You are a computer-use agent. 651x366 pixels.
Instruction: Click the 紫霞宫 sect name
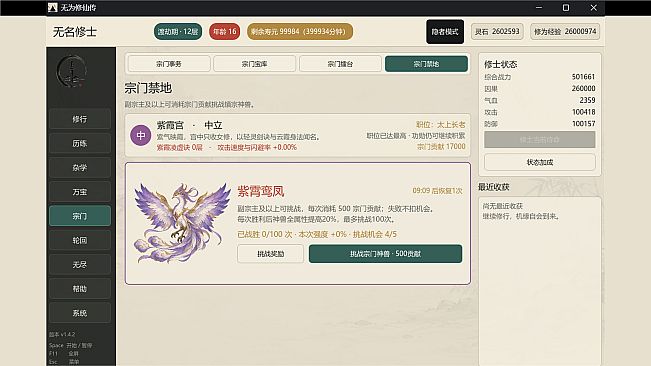click(170, 125)
